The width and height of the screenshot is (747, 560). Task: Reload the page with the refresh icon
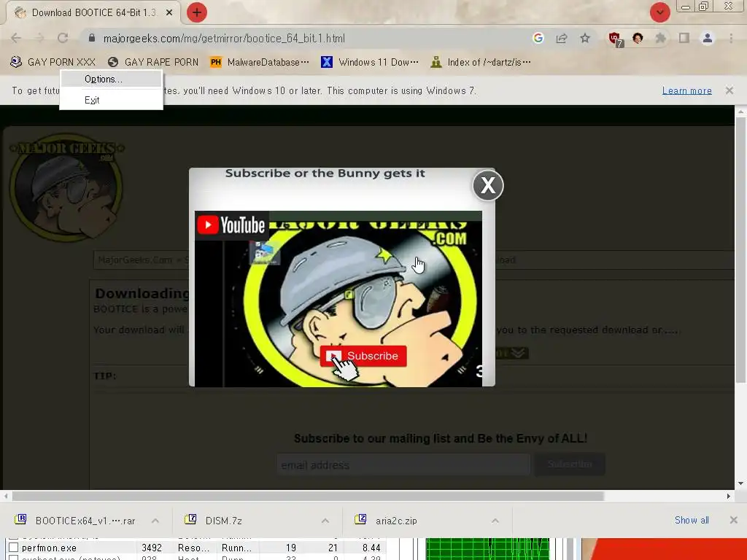(x=63, y=38)
